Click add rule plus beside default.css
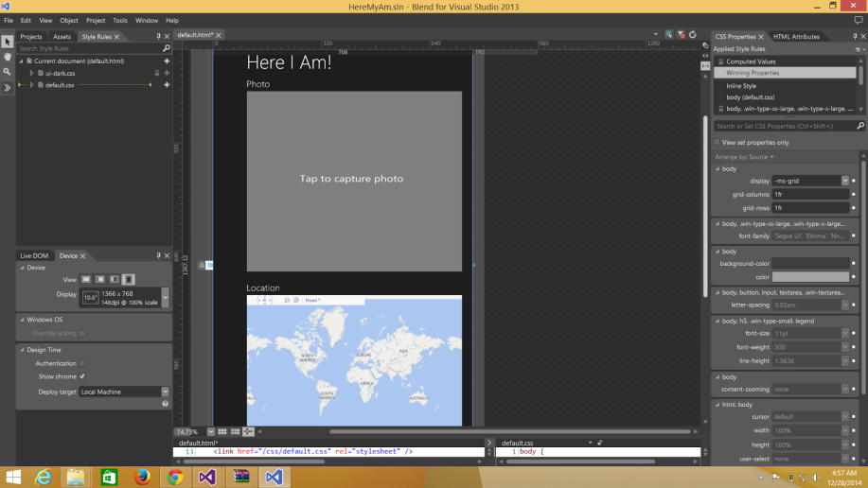The image size is (868, 488). pyautogui.click(x=167, y=85)
